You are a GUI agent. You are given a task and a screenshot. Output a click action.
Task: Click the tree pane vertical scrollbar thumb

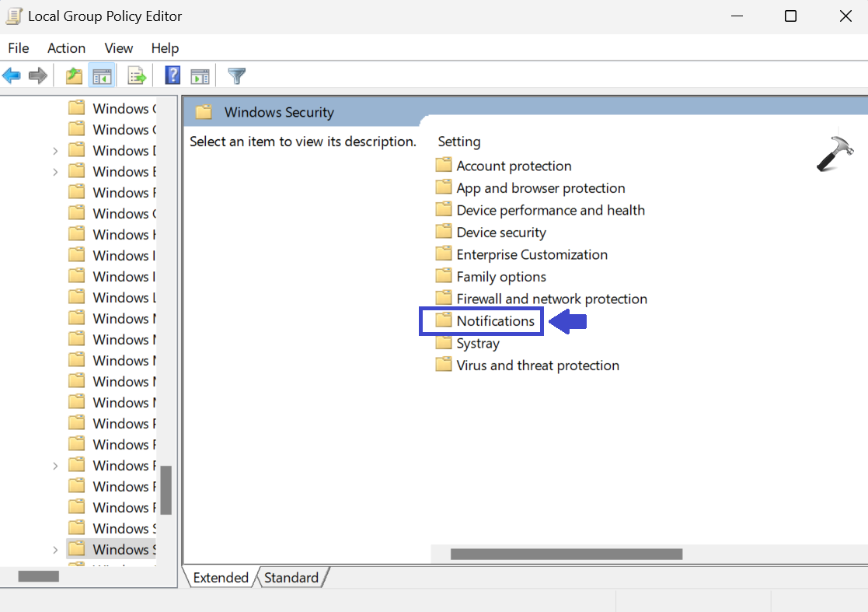point(166,490)
